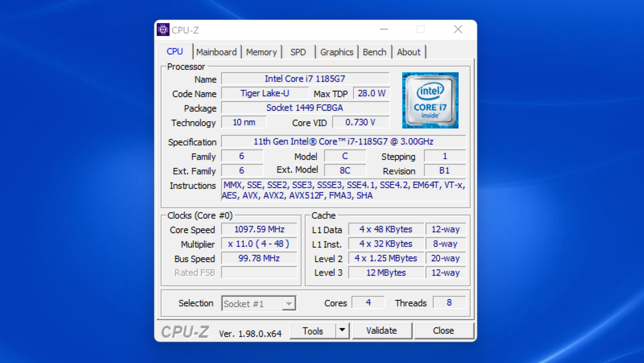Click the L1 Data 4 x 48 KBytes value
Screen dimensions: 644x363
click(386, 229)
